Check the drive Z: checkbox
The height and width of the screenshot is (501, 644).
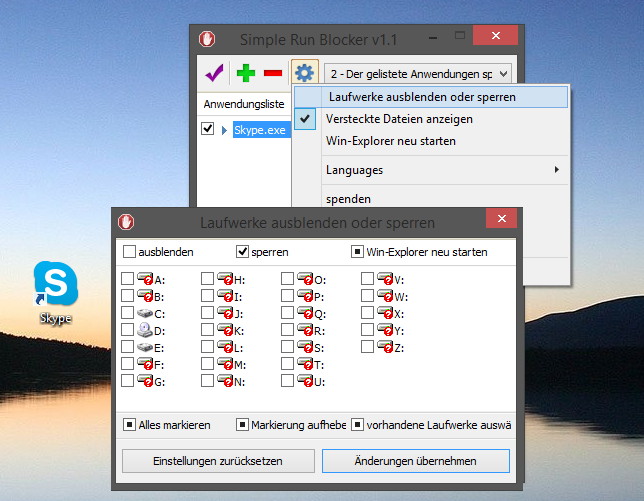[x=367, y=347]
